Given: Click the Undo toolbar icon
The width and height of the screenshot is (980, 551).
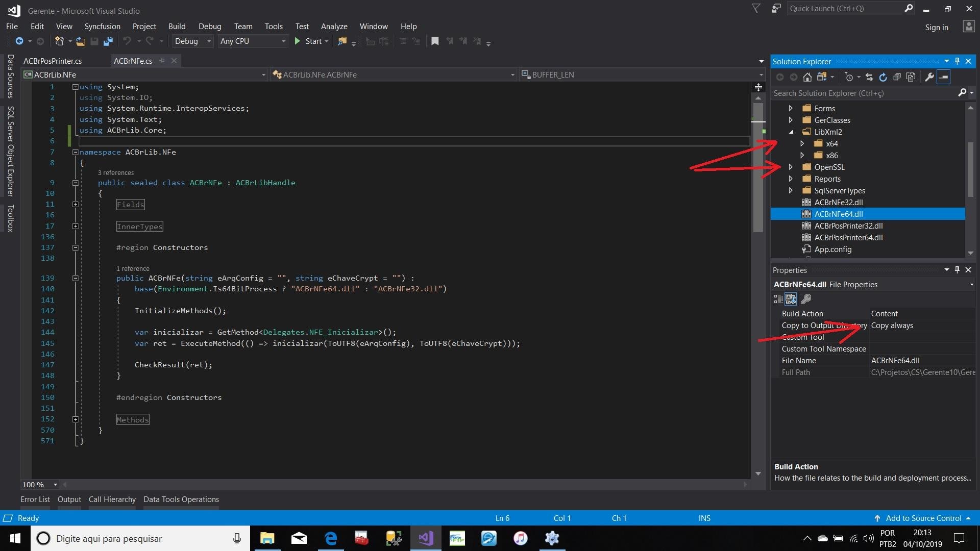Looking at the screenshot, I should 127,41.
